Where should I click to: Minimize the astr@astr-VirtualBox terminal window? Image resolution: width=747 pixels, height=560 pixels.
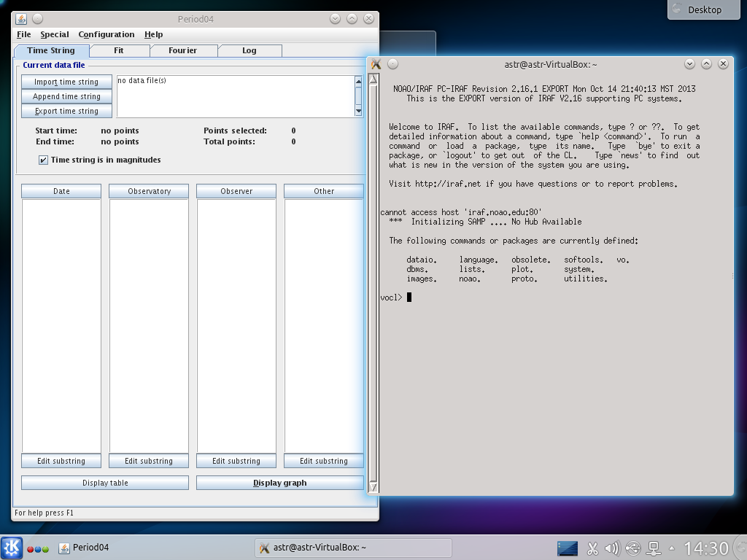click(689, 64)
